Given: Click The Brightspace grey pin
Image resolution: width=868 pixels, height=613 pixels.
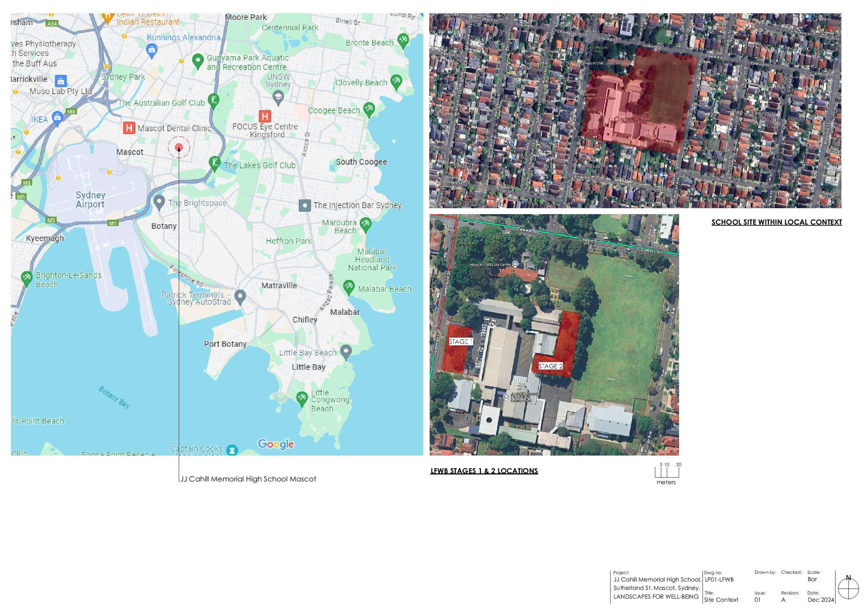Looking at the screenshot, I should tap(159, 202).
